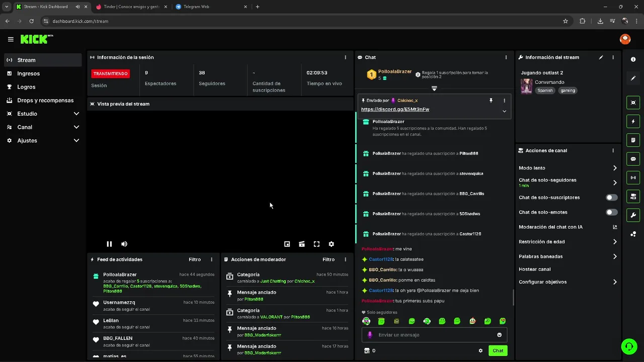The height and width of the screenshot is (362, 644).
Task: Open activity feed options menu
Action: coord(211,259)
